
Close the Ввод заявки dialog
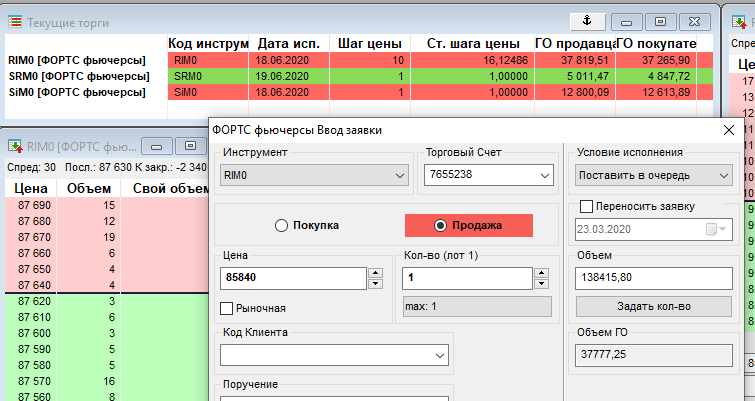729,130
